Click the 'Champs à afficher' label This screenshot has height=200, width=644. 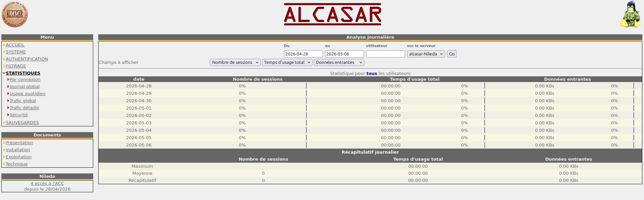(118, 63)
